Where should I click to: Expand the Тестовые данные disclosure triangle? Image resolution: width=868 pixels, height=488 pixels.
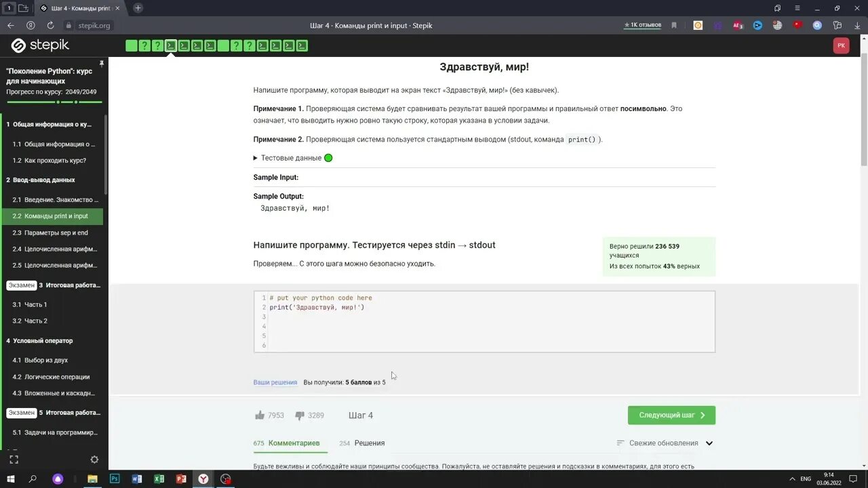coord(256,158)
